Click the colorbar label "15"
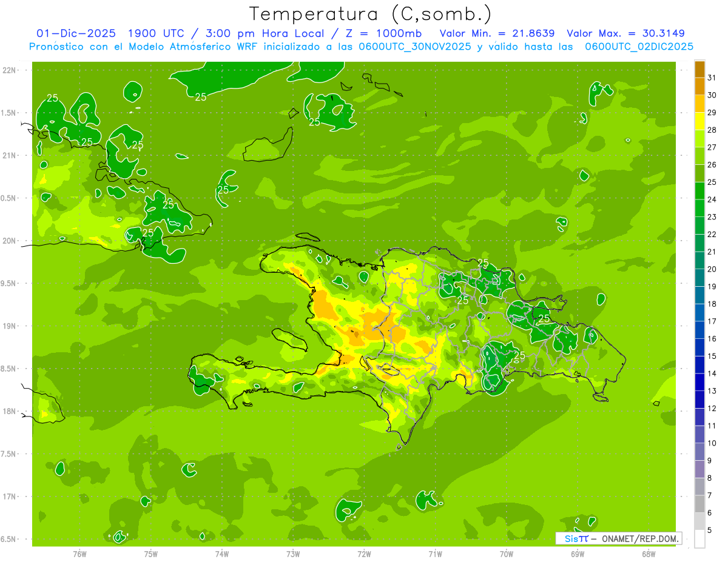728x562 pixels. click(712, 356)
